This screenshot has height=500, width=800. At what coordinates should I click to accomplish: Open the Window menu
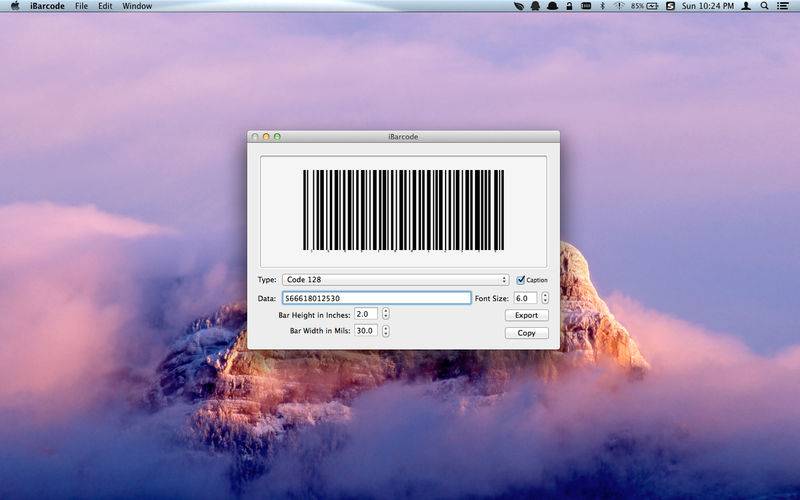coord(137,6)
